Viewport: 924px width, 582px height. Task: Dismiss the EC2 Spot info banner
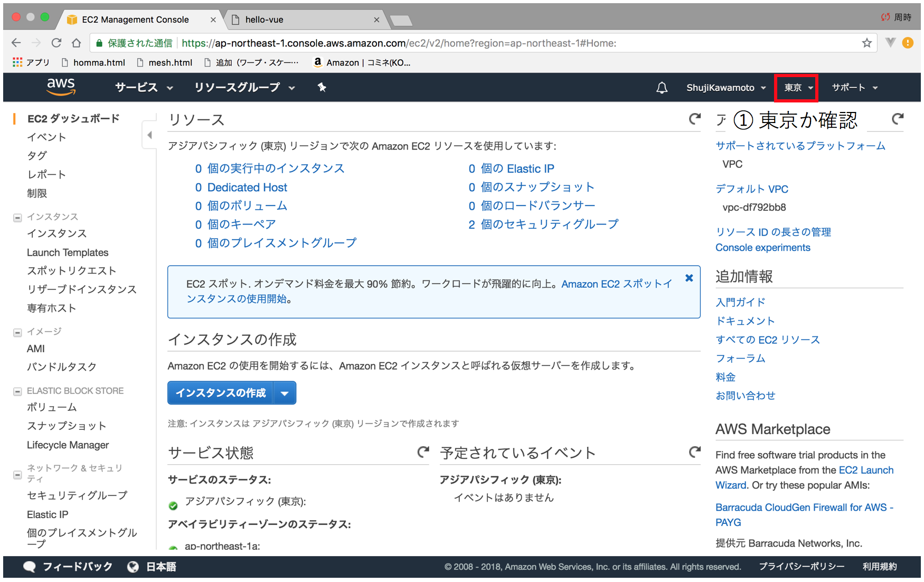pyautogui.click(x=689, y=278)
